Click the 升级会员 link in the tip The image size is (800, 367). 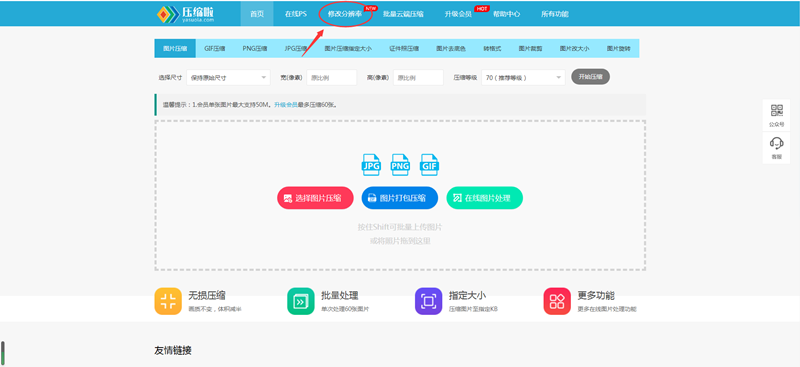coord(286,105)
